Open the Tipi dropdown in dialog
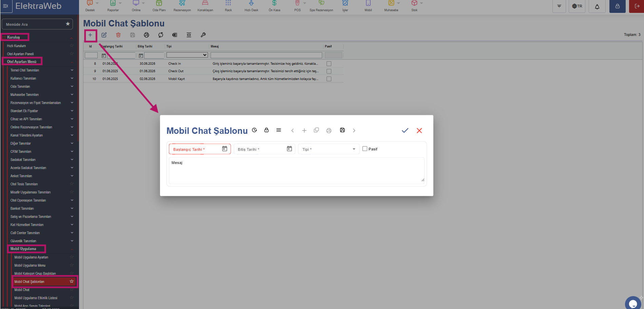Image resolution: width=644 pixels, height=309 pixels. 329,149
